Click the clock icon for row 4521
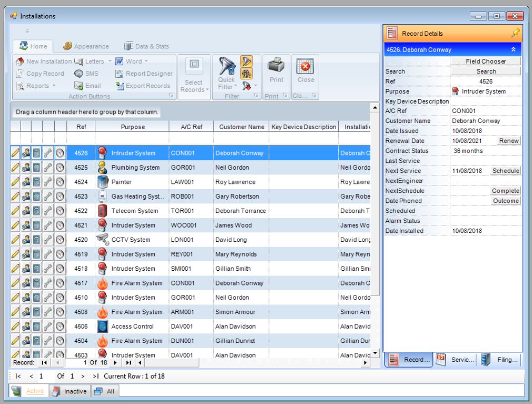532x404 pixels. [x=60, y=225]
